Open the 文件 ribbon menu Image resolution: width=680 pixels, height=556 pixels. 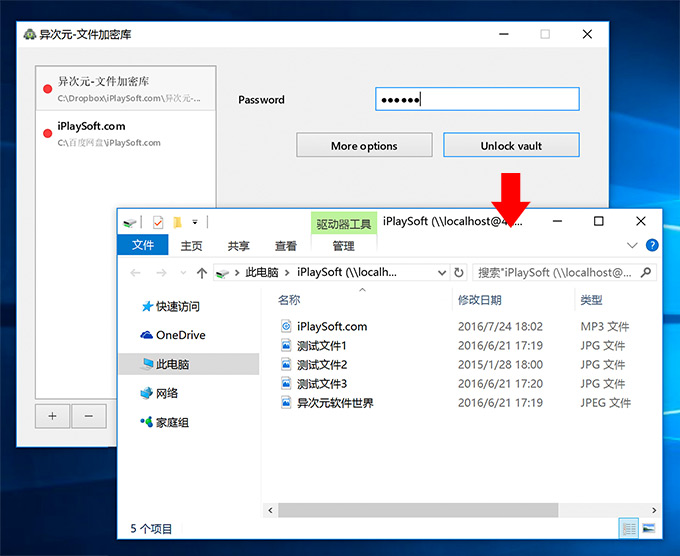click(143, 245)
